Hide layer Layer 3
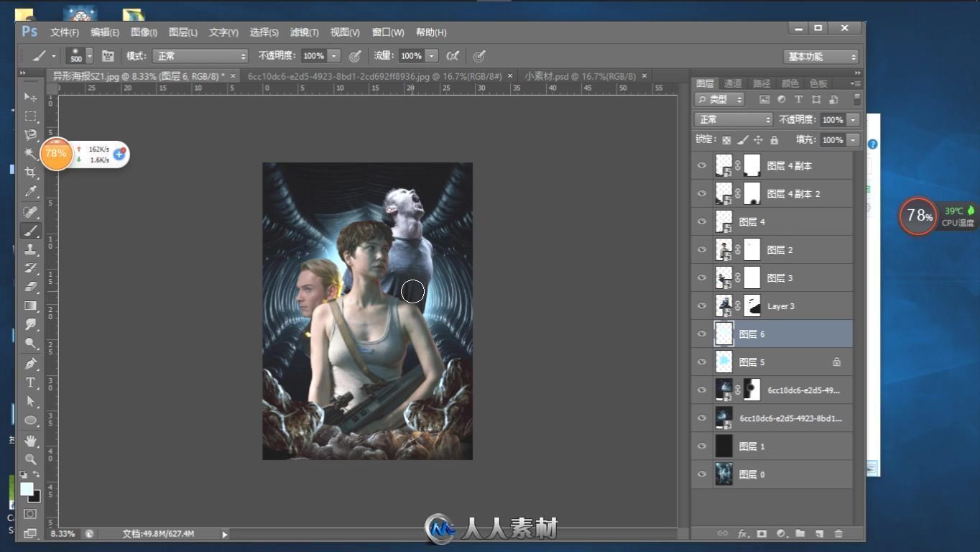Viewport: 980px width, 552px height. [702, 305]
